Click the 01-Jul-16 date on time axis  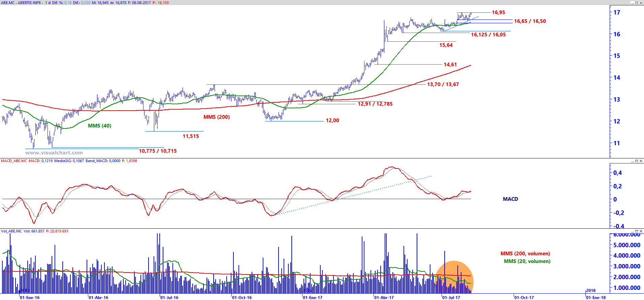[169, 297]
